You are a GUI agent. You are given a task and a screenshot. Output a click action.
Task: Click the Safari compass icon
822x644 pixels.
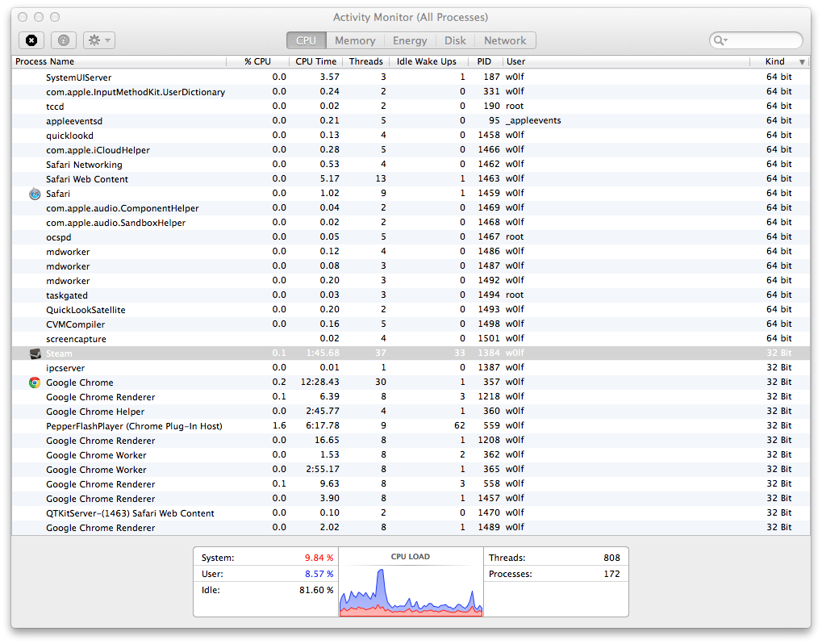tap(35, 194)
